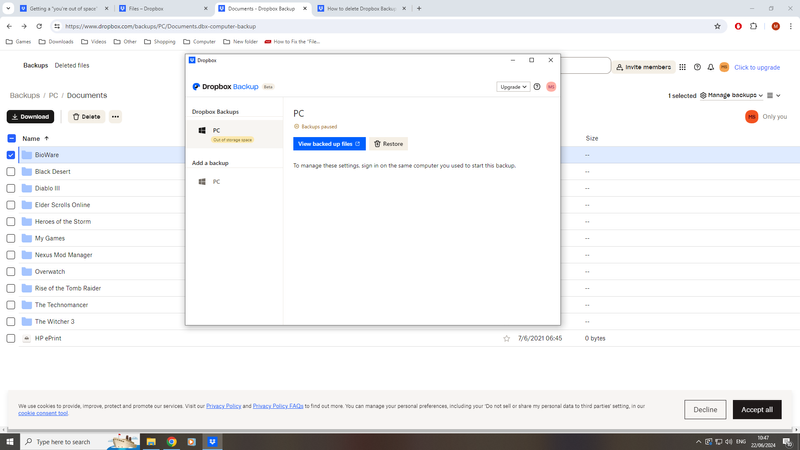Switch to the Files - Dropbox browser tab
Screen dimensions: 800x450
(163, 9)
